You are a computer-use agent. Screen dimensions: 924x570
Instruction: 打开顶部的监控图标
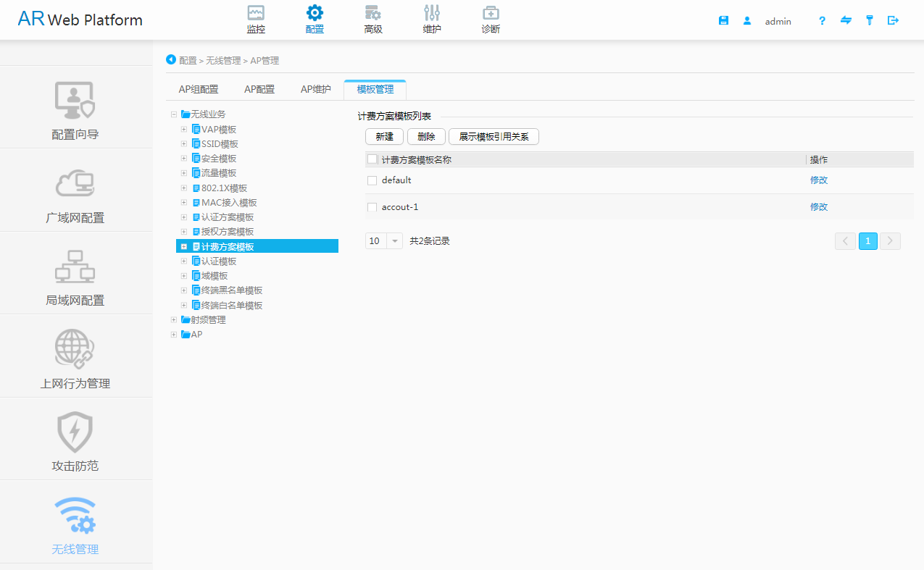pos(255,18)
